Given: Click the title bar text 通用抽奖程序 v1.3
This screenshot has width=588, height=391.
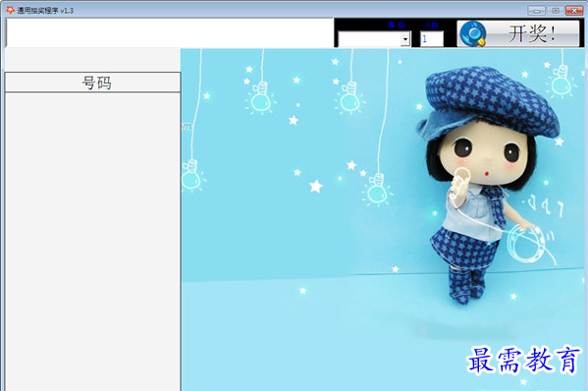Looking at the screenshot, I should coord(45,11).
